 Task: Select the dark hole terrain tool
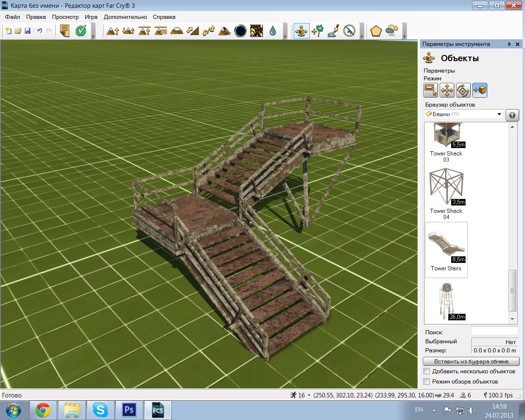click(240, 31)
